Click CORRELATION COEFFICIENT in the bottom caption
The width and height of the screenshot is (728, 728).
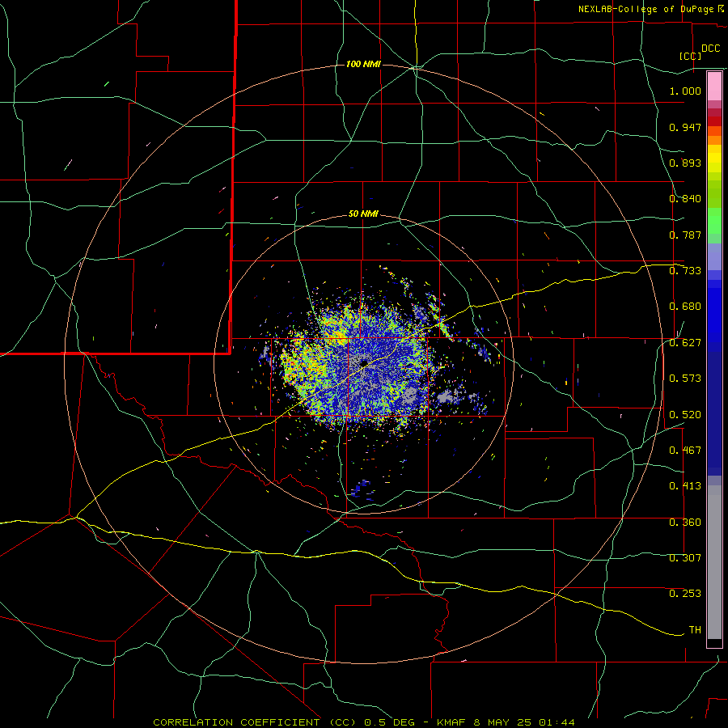click(x=237, y=722)
